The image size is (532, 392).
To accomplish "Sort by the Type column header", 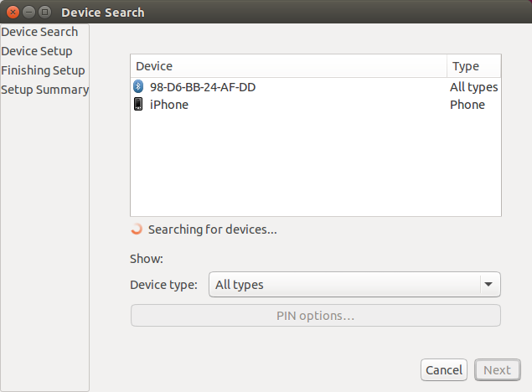I will point(474,66).
